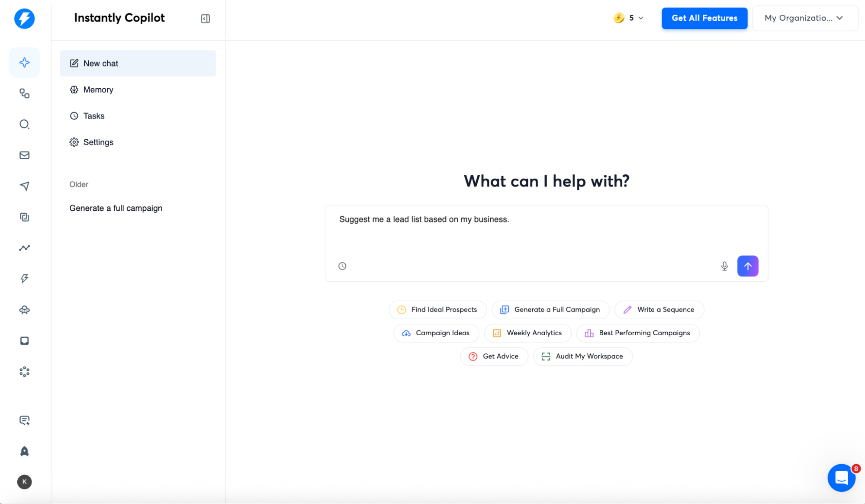Viewport: 865px width, 504px height.
Task: Open the Tasks section
Action: point(94,116)
